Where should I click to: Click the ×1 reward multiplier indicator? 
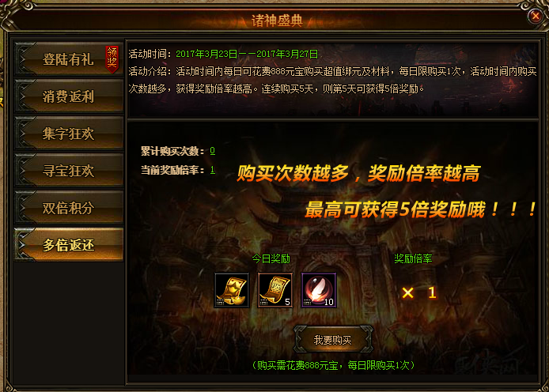tap(419, 292)
